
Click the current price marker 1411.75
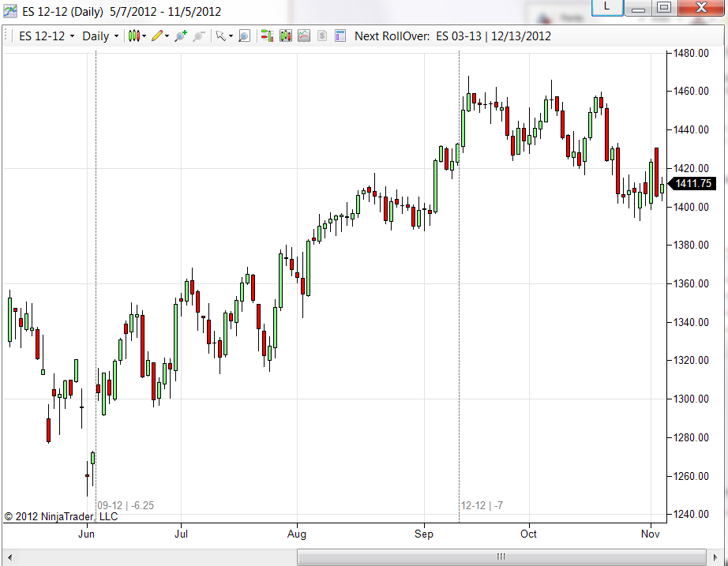pos(692,183)
